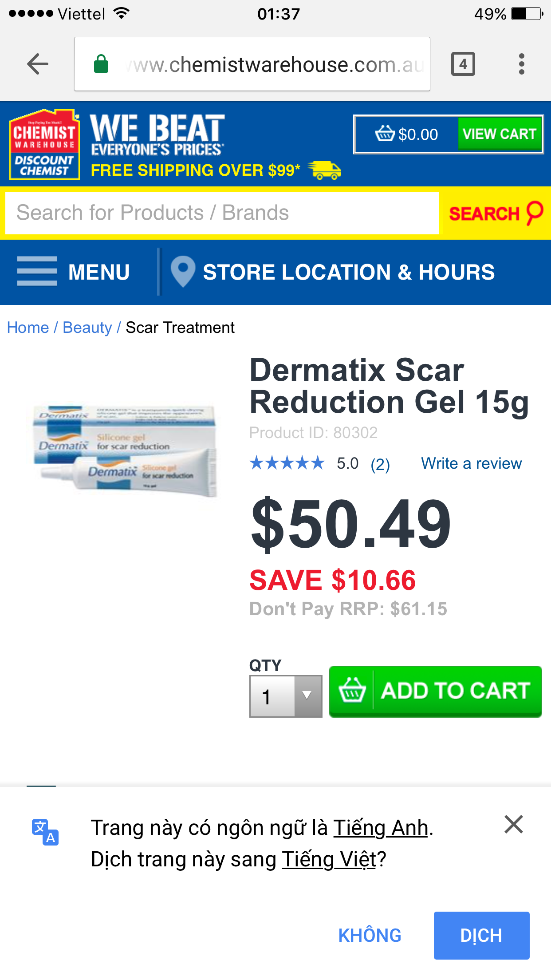Screen dimensions: 551x980
Task: Open the tab switcher showing 4 tabs
Action: click(x=463, y=64)
